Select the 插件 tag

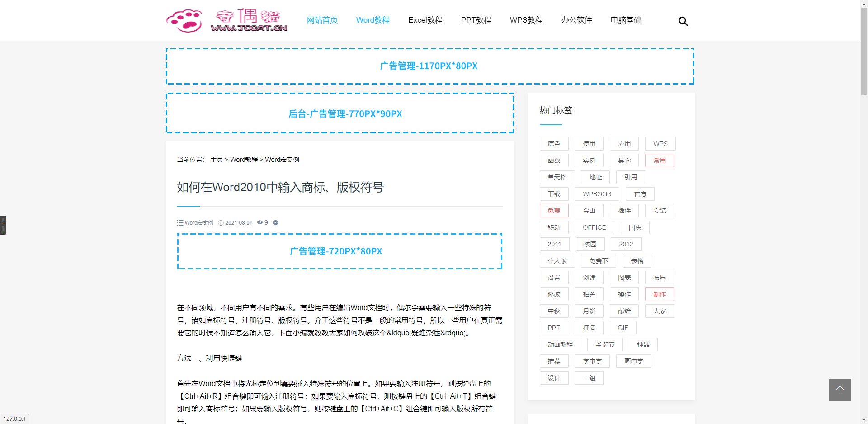[624, 211]
